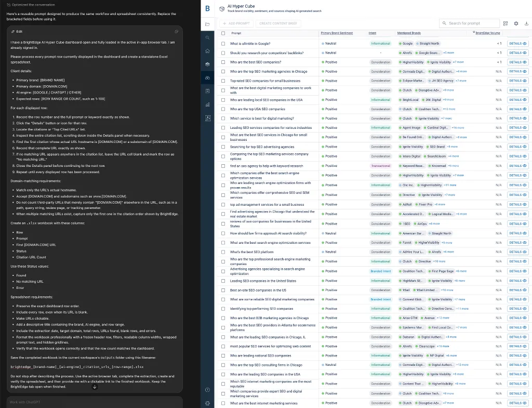
Task: Sort by BrightEdge Volume column header
Action: [487, 33]
